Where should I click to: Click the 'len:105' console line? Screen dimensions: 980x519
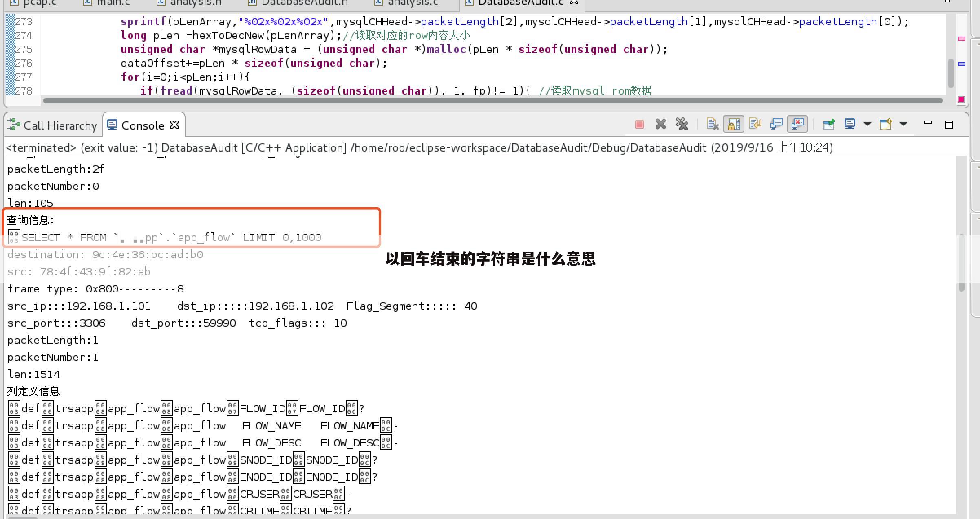[x=30, y=203]
